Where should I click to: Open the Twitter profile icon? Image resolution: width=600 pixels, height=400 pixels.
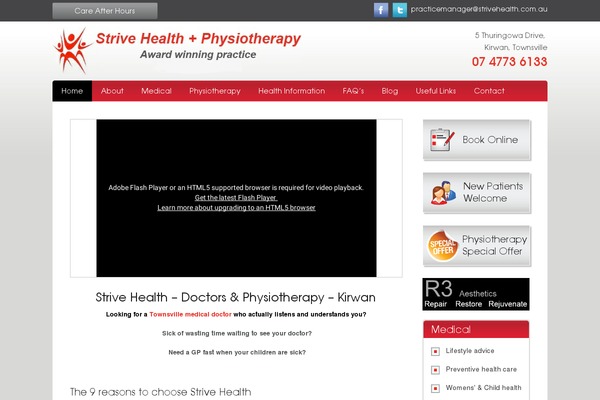point(399,10)
